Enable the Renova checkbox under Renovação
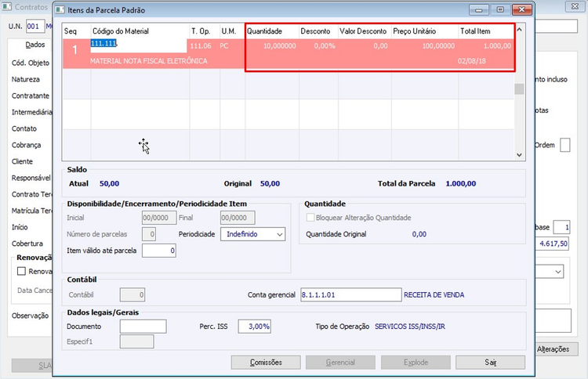588x379 pixels. click(x=22, y=271)
